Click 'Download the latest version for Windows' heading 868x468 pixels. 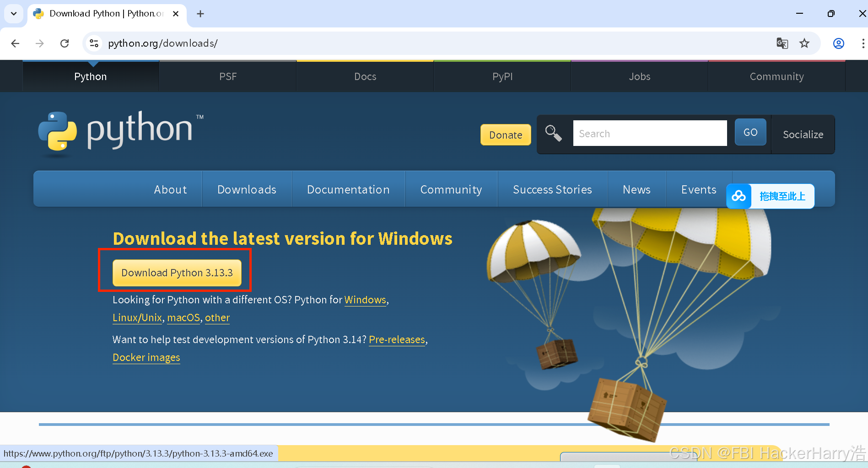283,238
